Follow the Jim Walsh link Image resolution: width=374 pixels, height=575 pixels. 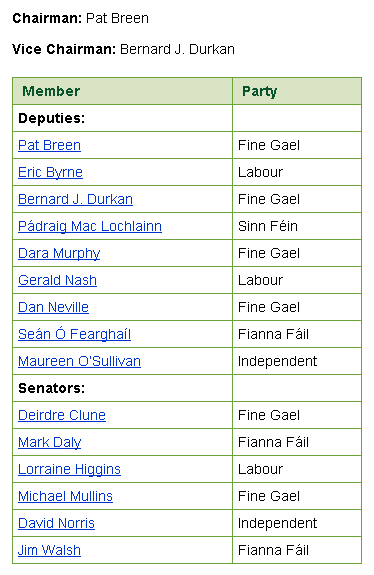(x=50, y=550)
